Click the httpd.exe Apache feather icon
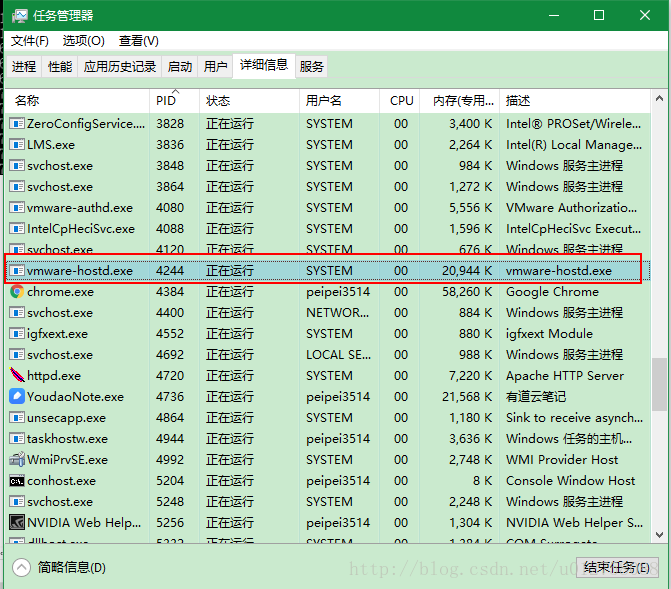Screen dimensions: 671x589 tap(17, 375)
